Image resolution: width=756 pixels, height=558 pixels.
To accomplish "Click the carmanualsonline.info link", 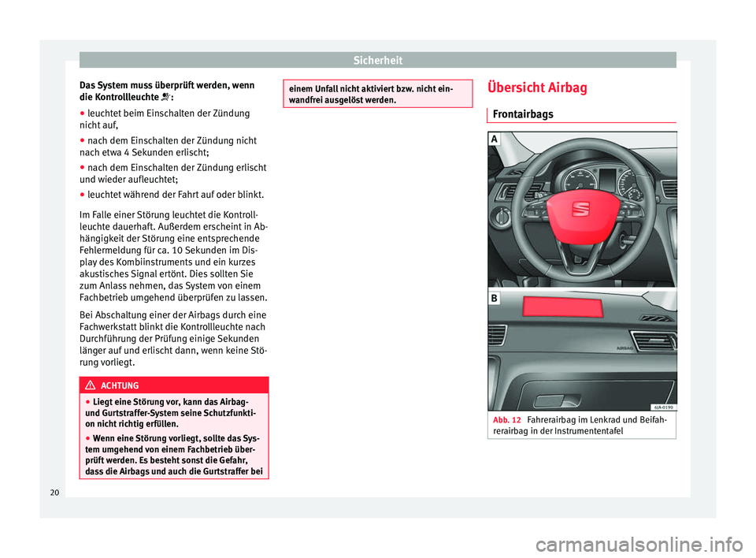I will point(639,545).
